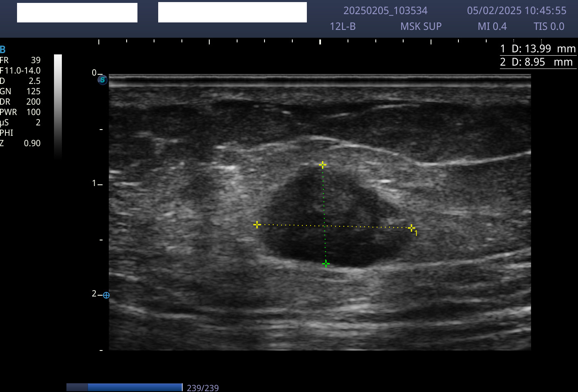
Task: Click the blue focus position marker at depth 2
Action: 106,295
